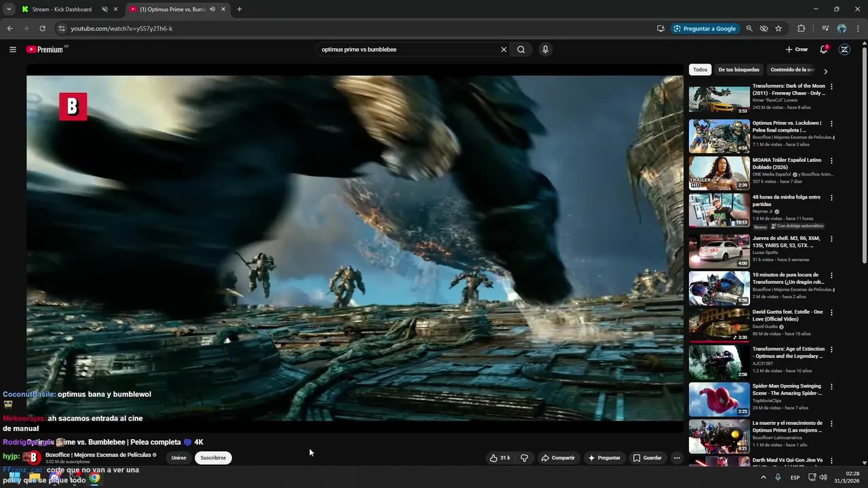The height and width of the screenshot is (488, 868).
Task: Save the video with Guardar
Action: (x=647, y=458)
